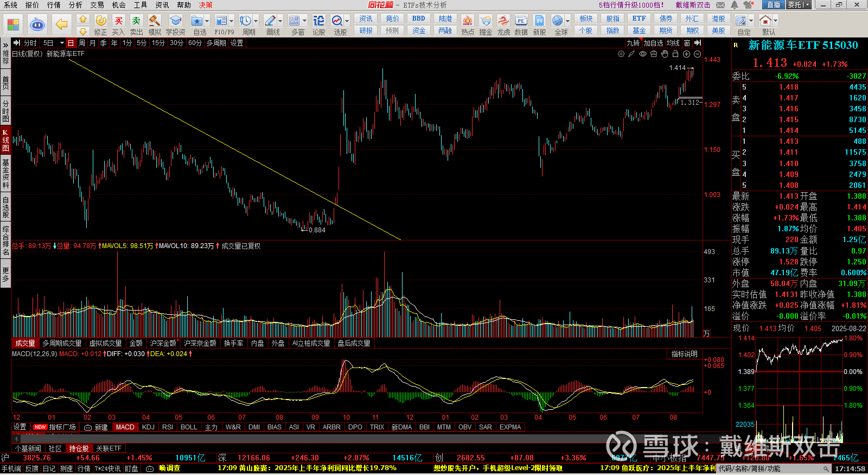Expand dropdown arrow next to 自选 icon

point(207,21)
